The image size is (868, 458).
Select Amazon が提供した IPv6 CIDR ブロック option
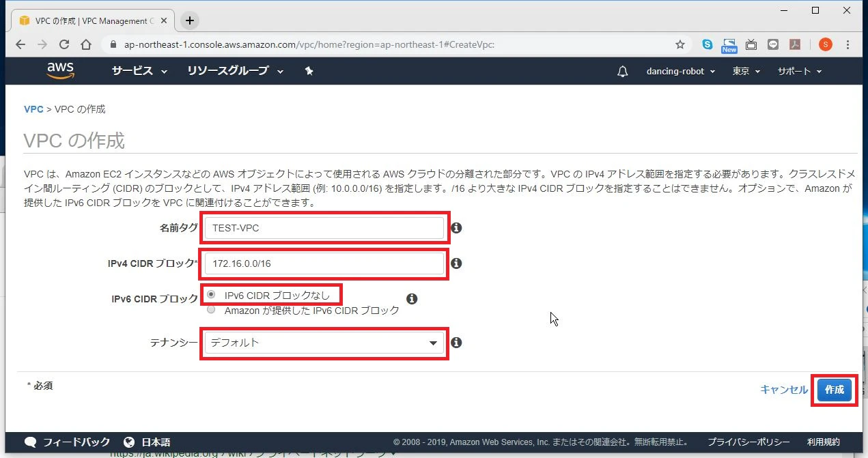(211, 310)
